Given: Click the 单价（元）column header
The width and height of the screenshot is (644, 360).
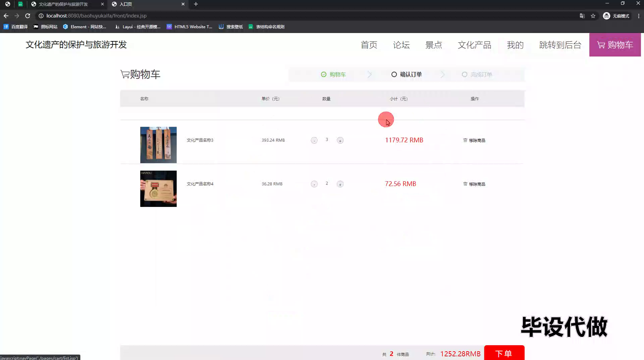Looking at the screenshot, I should [270, 99].
